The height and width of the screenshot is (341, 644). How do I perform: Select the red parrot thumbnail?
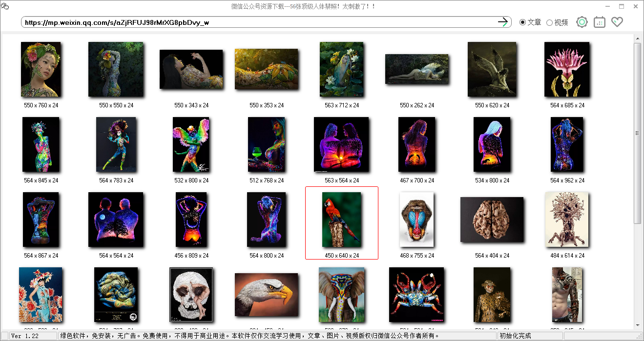(x=341, y=220)
